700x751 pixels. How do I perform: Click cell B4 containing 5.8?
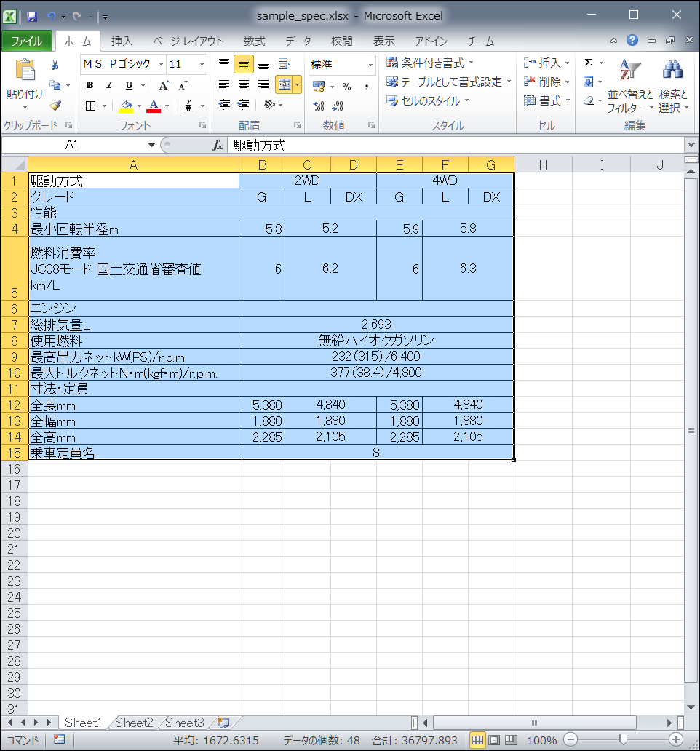click(262, 229)
